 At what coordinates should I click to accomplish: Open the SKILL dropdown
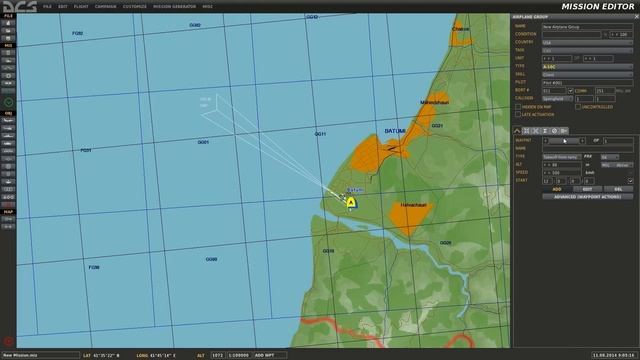(x=587, y=75)
